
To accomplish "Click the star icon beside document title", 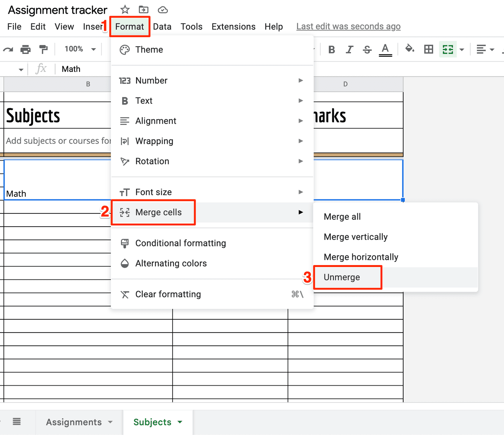I will pos(125,10).
